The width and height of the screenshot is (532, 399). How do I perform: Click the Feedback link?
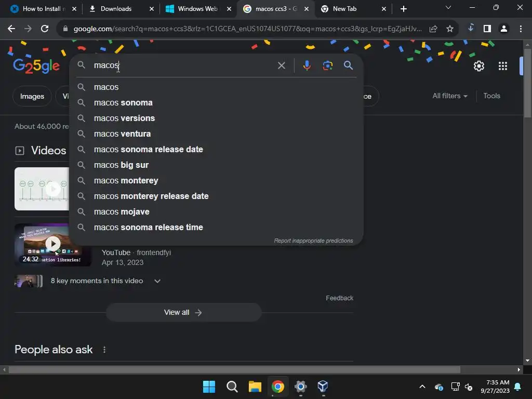[339, 298]
